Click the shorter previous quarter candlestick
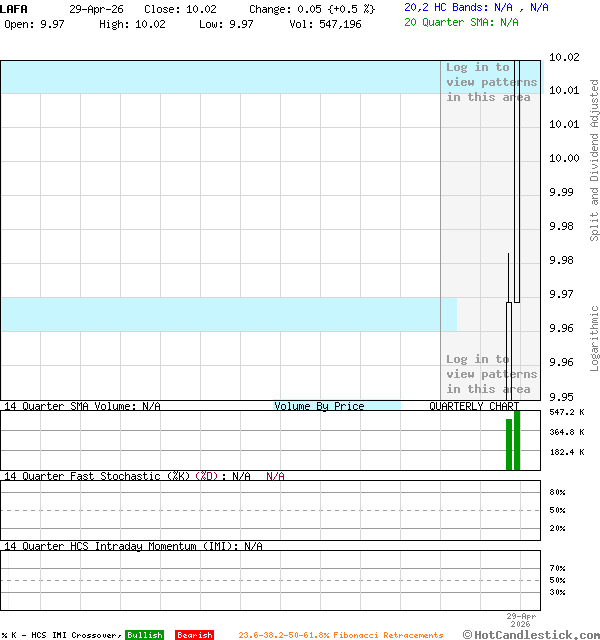The width and height of the screenshot is (600, 640). (x=508, y=350)
